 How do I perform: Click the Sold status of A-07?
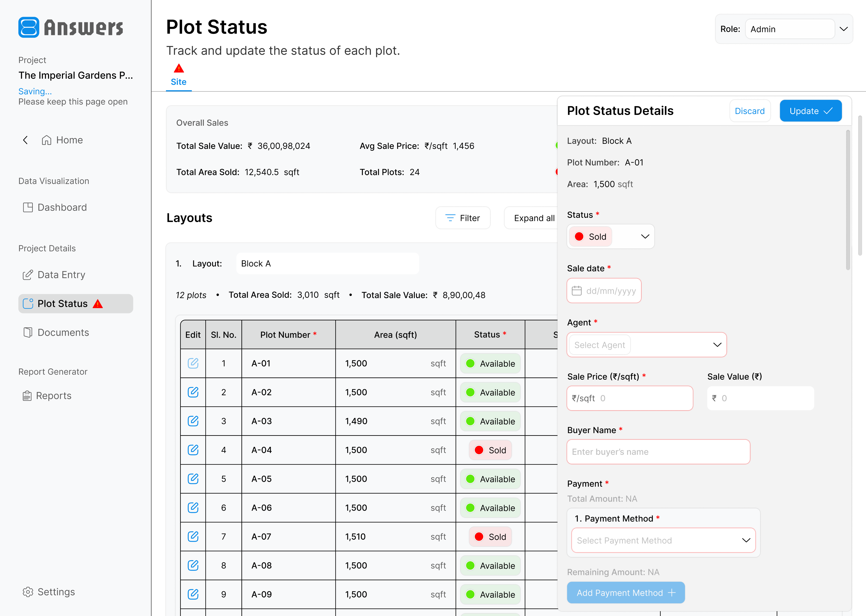tap(490, 536)
